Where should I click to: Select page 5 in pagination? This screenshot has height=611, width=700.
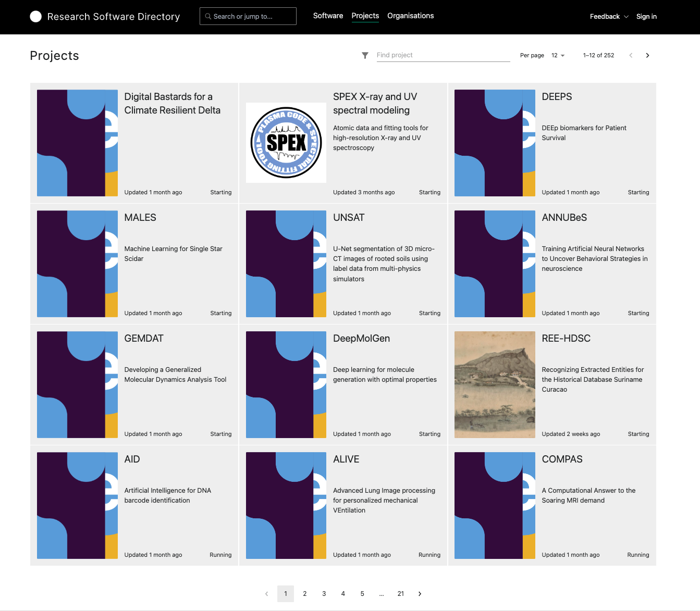click(x=362, y=593)
